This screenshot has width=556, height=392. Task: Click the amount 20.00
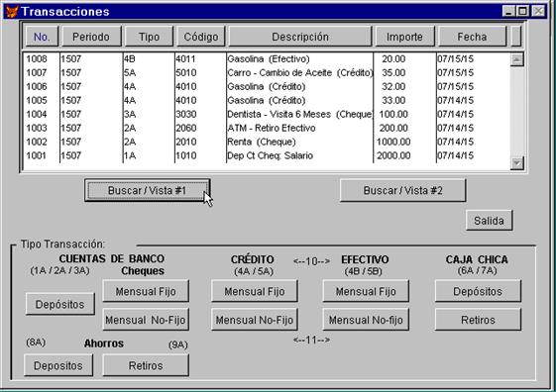(393, 58)
